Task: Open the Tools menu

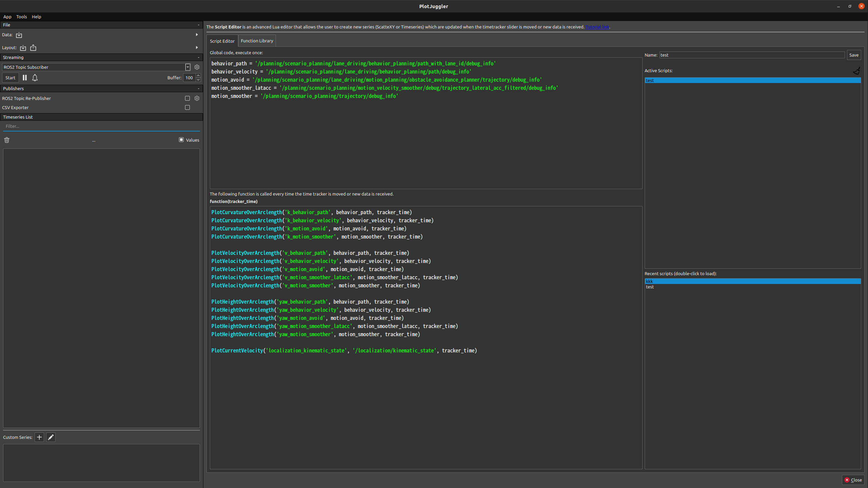Action: coord(21,17)
